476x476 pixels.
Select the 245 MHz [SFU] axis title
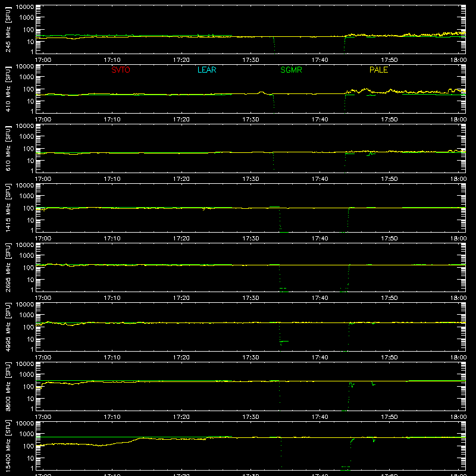(8, 29)
